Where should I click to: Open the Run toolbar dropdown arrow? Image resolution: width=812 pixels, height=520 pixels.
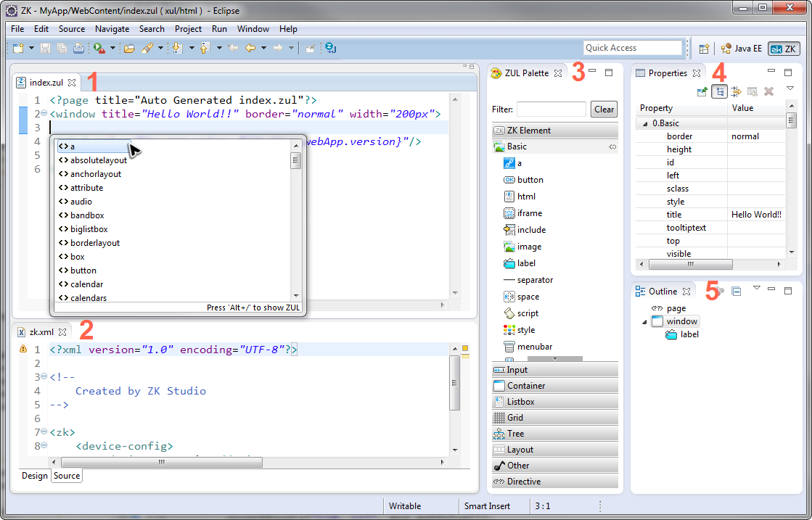click(x=112, y=48)
